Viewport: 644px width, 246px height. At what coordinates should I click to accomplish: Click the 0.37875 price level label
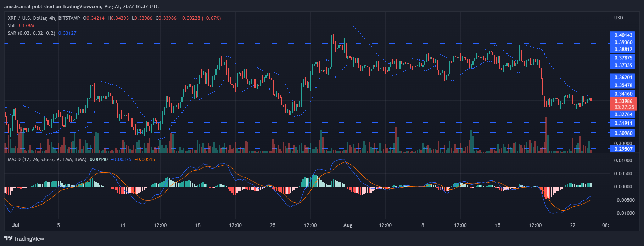coord(622,58)
